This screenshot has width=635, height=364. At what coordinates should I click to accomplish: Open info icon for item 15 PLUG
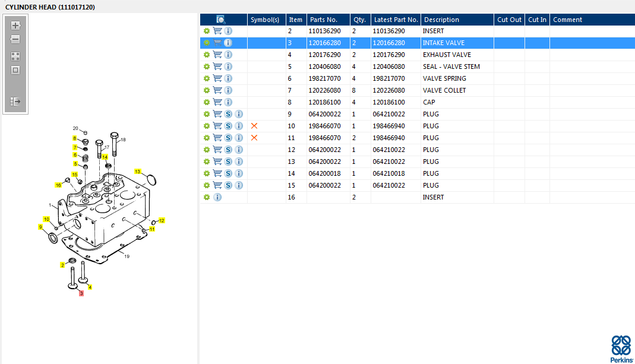tap(239, 185)
